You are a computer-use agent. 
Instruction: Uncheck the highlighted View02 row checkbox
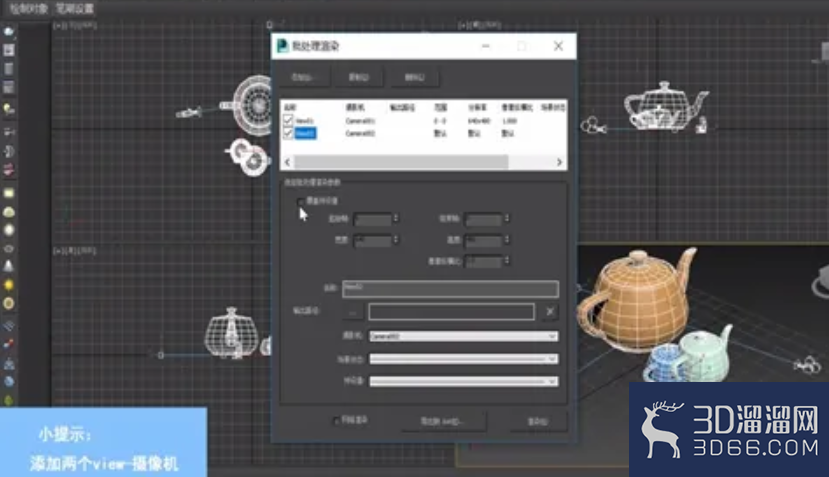(288, 133)
